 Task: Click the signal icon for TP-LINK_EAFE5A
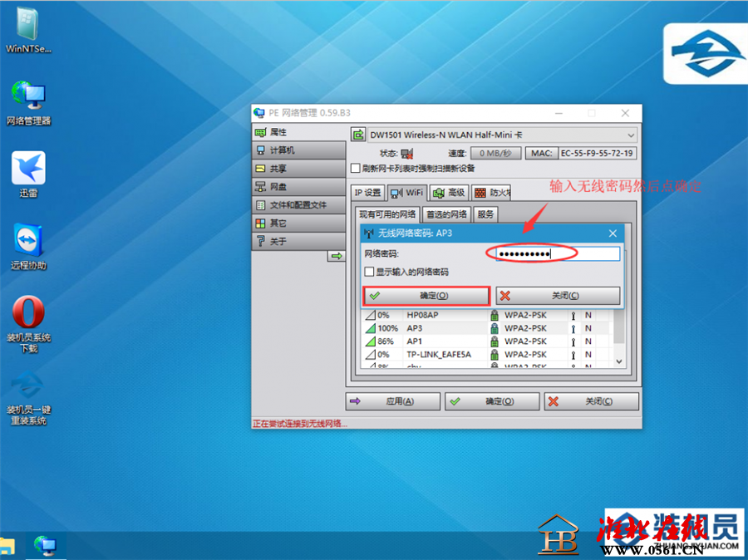tap(370, 355)
